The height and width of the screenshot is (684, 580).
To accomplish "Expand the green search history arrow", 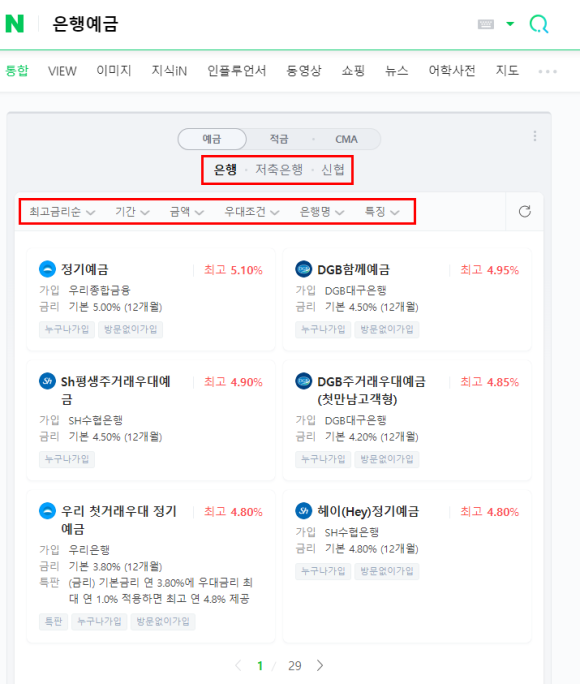I will pos(510,24).
